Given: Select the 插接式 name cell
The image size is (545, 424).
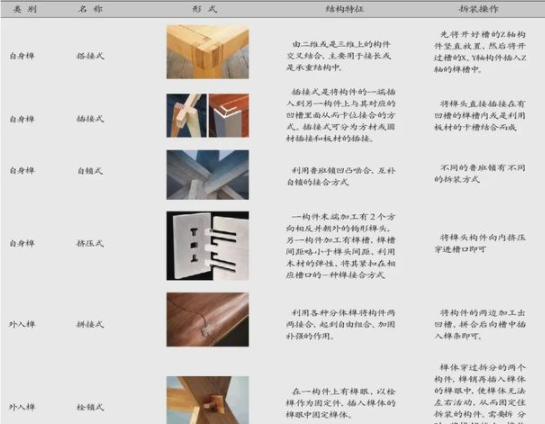Looking at the screenshot, I should pyautogui.click(x=90, y=119).
